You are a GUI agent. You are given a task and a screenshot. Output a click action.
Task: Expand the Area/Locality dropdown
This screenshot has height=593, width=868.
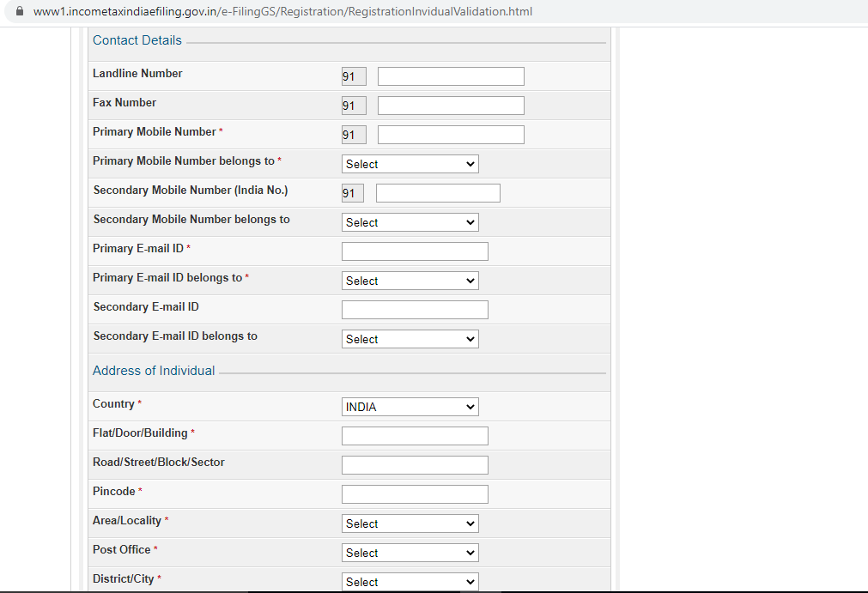pos(410,523)
